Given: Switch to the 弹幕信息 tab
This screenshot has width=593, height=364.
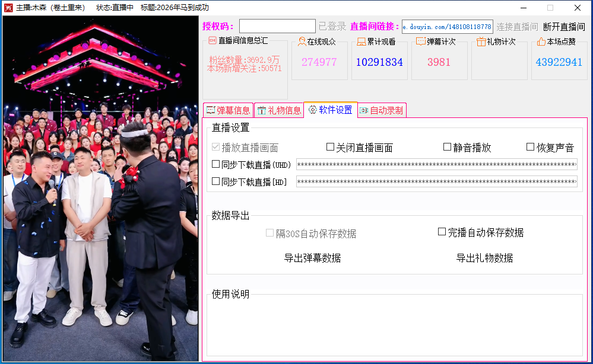Looking at the screenshot, I should click(x=229, y=110).
